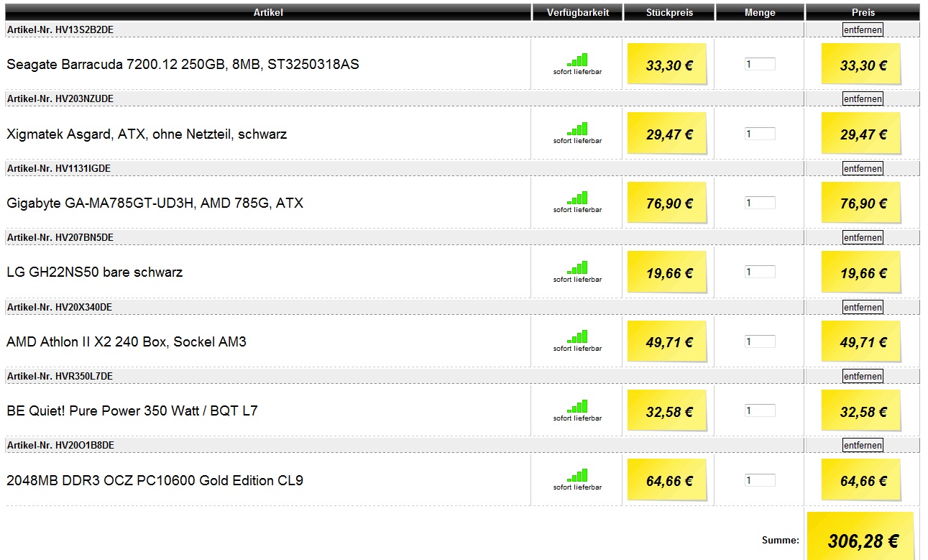
Task: Remove article HVR350L7DE from the cart
Action: point(863,377)
